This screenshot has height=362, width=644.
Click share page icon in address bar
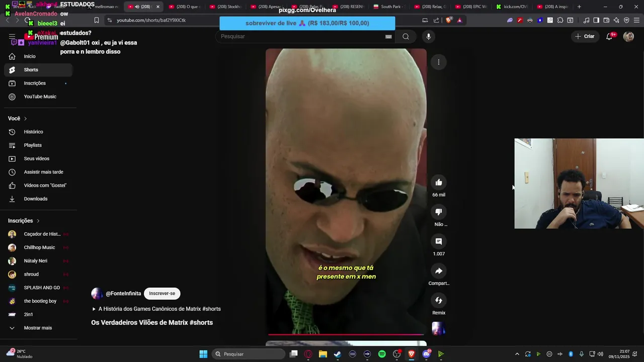tap(436, 20)
